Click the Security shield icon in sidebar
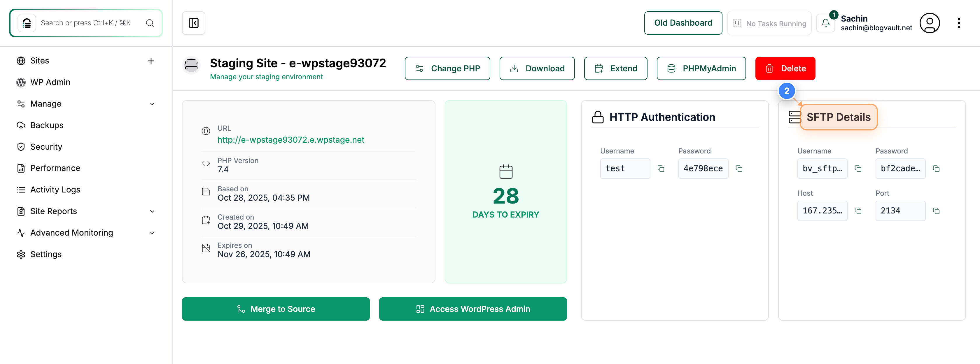This screenshot has height=364, width=980. [x=21, y=147]
